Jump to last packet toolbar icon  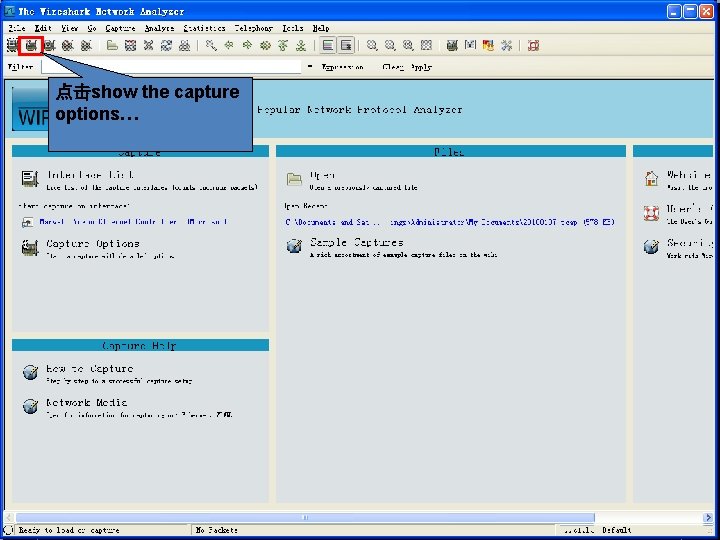point(301,45)
